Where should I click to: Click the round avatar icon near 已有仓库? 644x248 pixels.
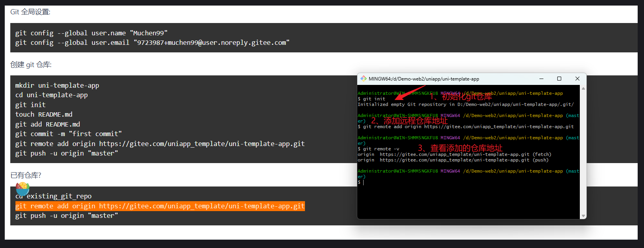pos(23,189)
